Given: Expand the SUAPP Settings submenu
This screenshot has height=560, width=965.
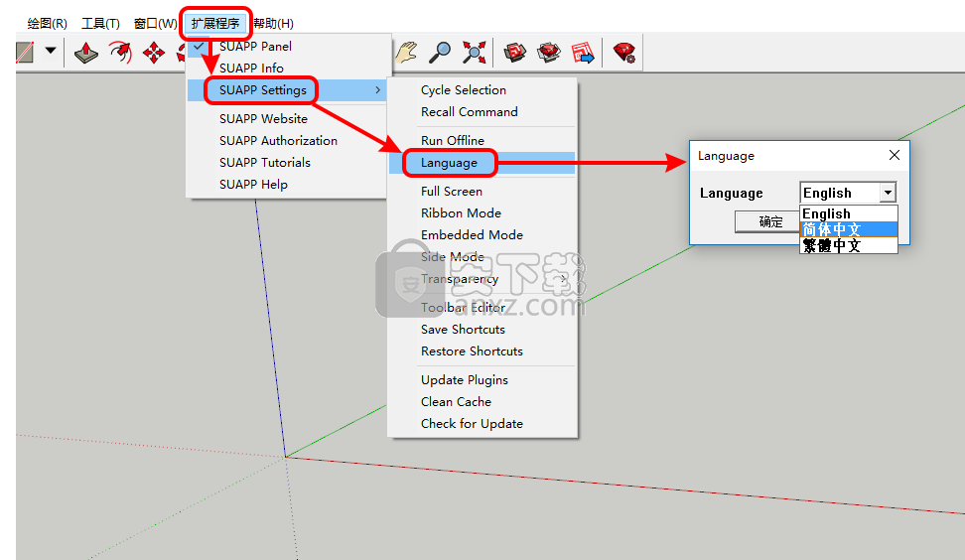Looking at the screenshot, I should (289, 89).
